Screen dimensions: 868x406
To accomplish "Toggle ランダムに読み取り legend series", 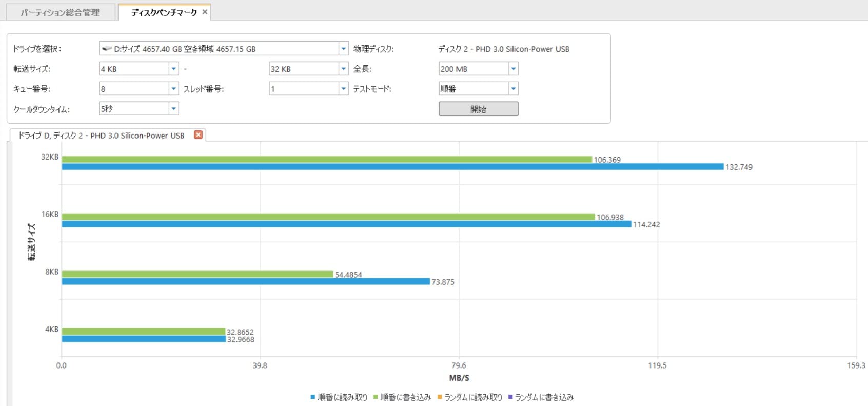I will (x=469, y=397).
